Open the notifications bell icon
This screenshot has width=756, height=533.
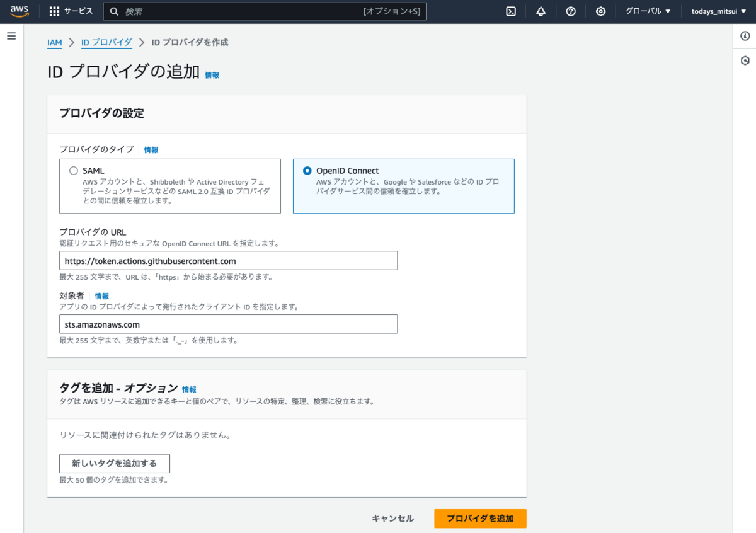(541, 11)
